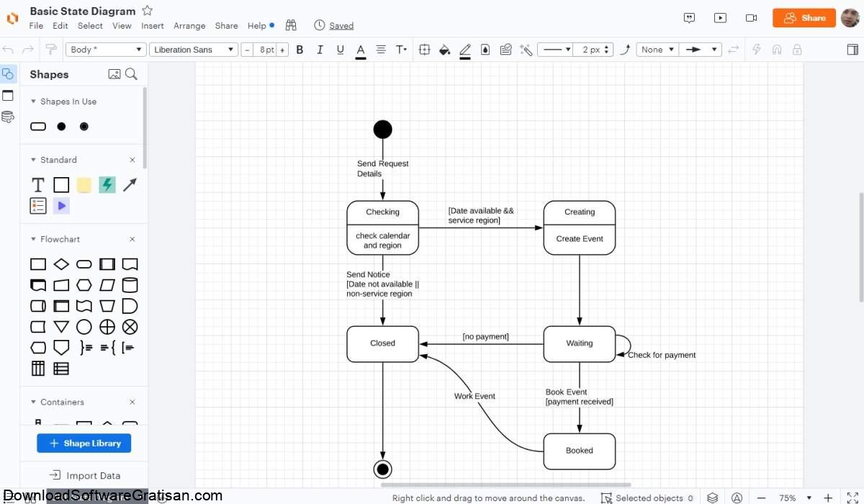Select the diamond decision flowchart shape
The width and height of the screenshot is (864, 504).
(61, 264)
